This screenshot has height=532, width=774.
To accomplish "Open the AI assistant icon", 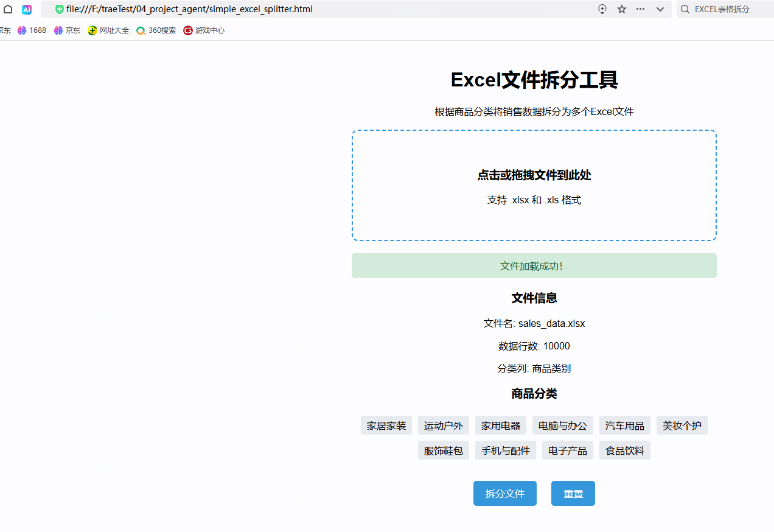I will 27,9.
